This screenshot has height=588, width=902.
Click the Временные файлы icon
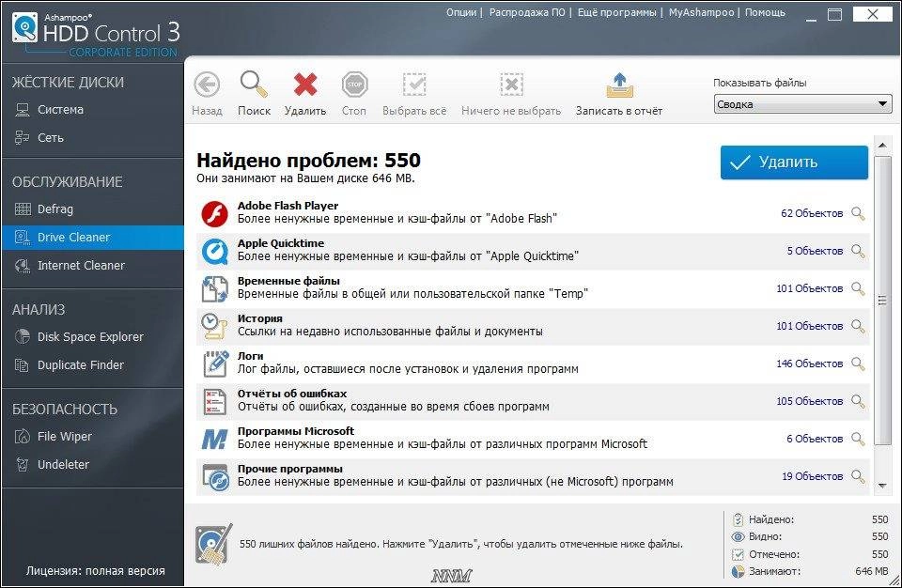(x=214, y=288)
